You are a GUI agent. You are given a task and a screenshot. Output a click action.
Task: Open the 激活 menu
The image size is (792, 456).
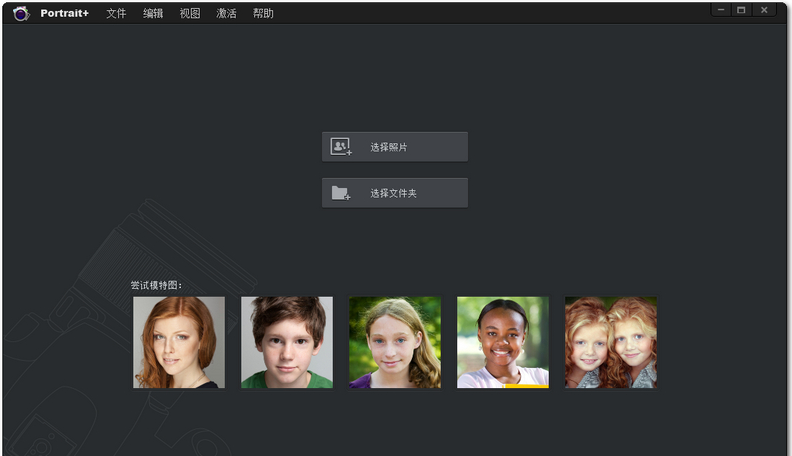(x=226, y=14)
